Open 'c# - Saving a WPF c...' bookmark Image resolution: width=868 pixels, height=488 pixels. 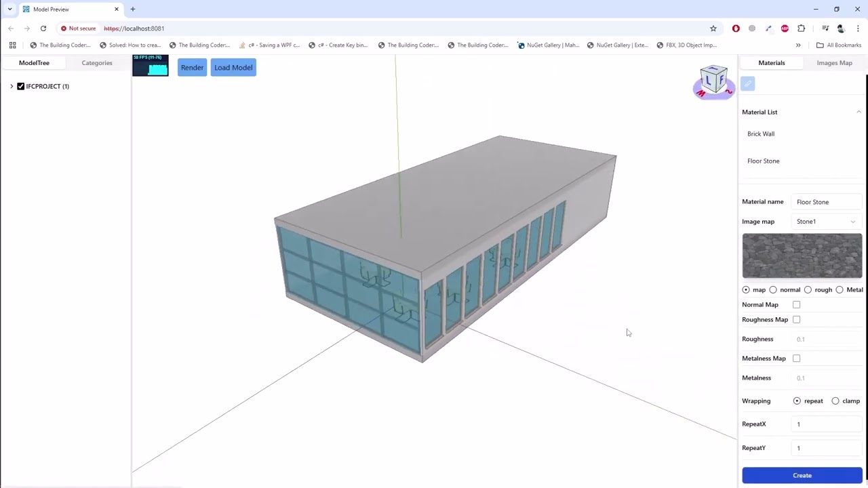click(x=269, y=45)
